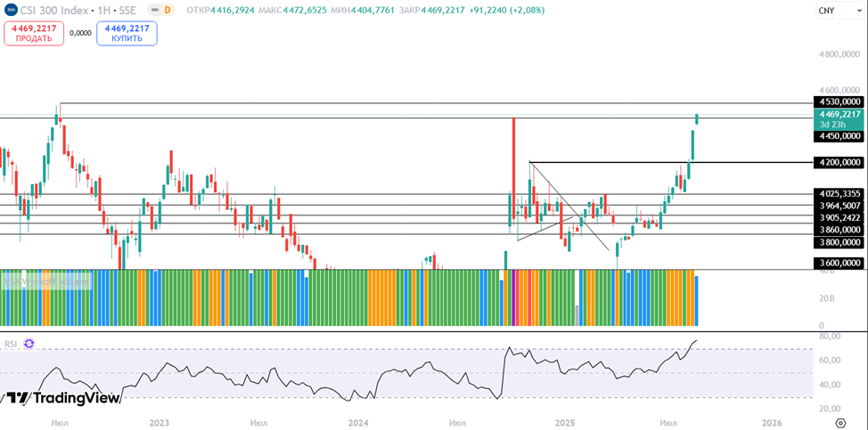The width and height of the screenshot is (868, 430).
Task: Open chart settings gear icon
Action: click(x=839, y=422)
